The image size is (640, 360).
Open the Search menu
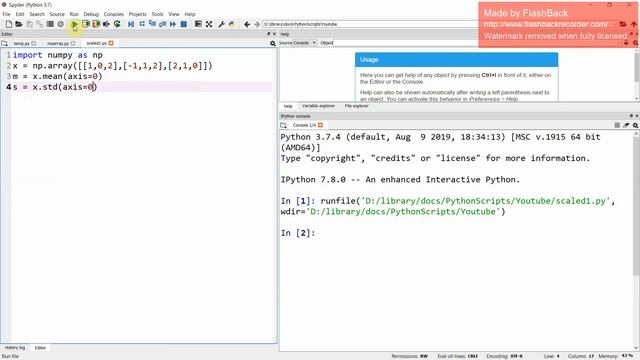[x=37, y=14]
